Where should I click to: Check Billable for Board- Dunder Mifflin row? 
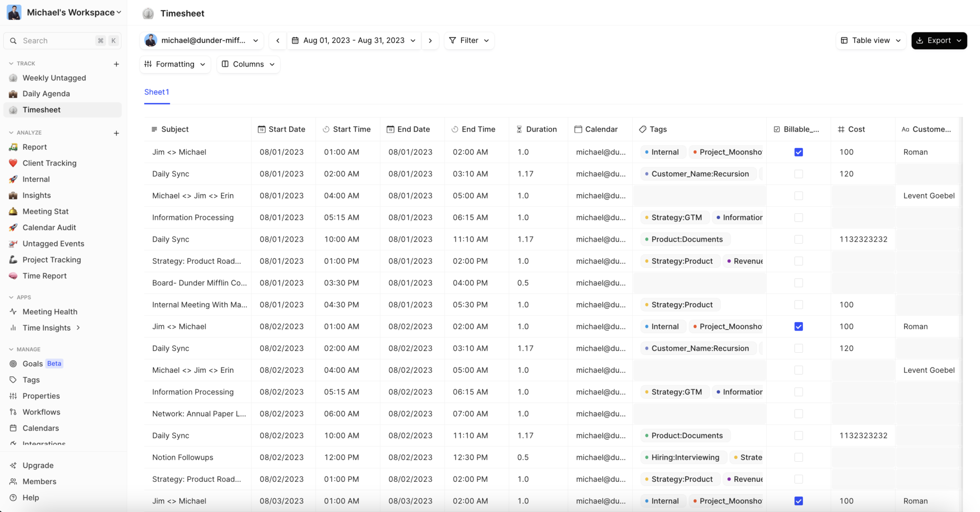tap(799, 283)
